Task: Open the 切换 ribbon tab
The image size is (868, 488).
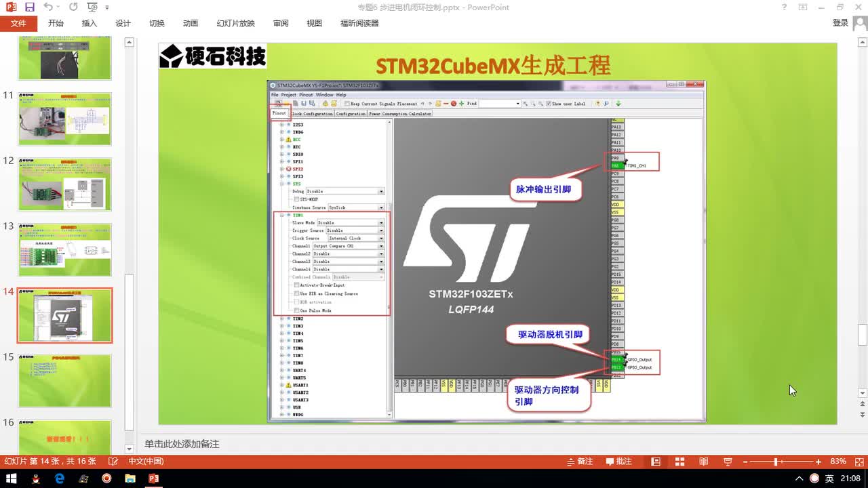Action: click(157, 23)
